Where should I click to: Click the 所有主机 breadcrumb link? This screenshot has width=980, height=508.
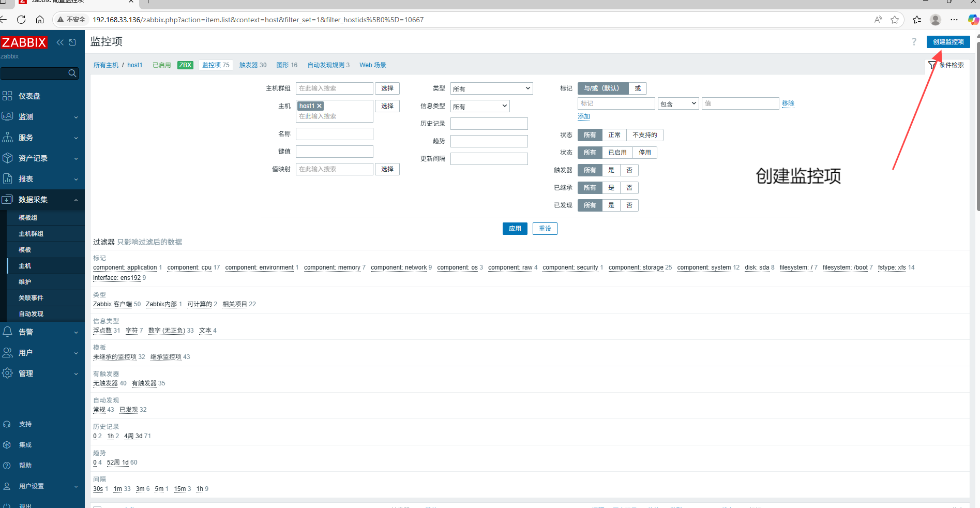click(106, 65)
